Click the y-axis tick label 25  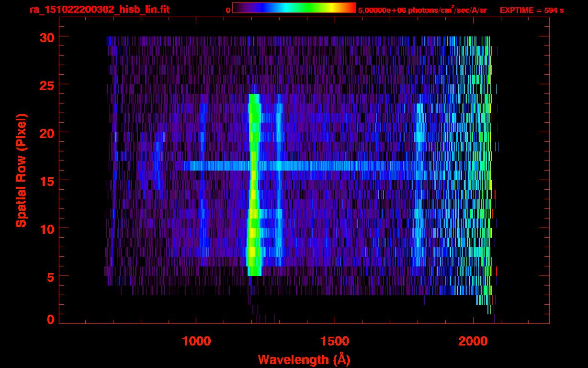click(x=46, y=85)
